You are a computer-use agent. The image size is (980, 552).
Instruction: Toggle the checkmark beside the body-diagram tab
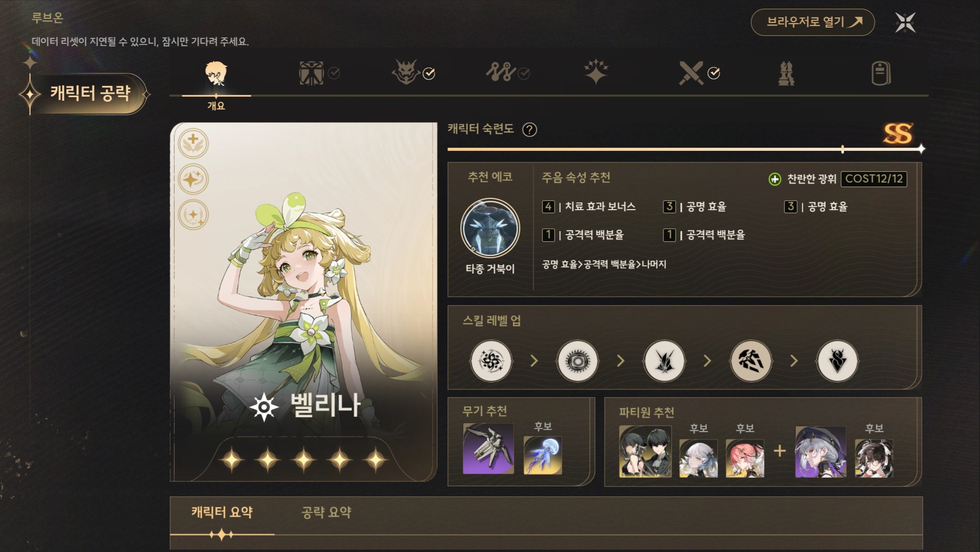(334, 74)
